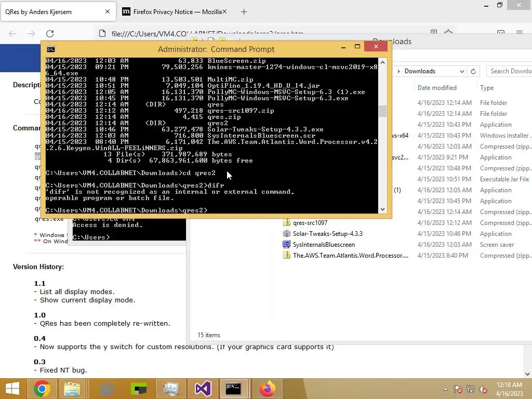Click the Firefox address bar URL
This screenshot has height=399, width=532.
tap(207, 34)
